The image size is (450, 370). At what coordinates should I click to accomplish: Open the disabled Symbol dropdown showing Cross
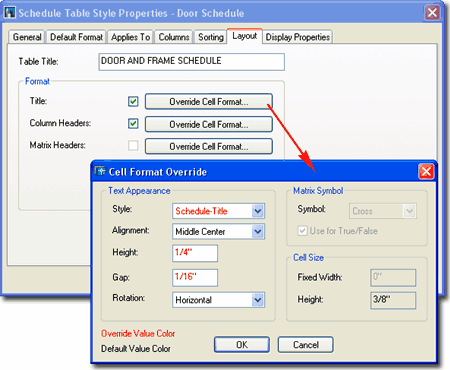pos(383,211)
